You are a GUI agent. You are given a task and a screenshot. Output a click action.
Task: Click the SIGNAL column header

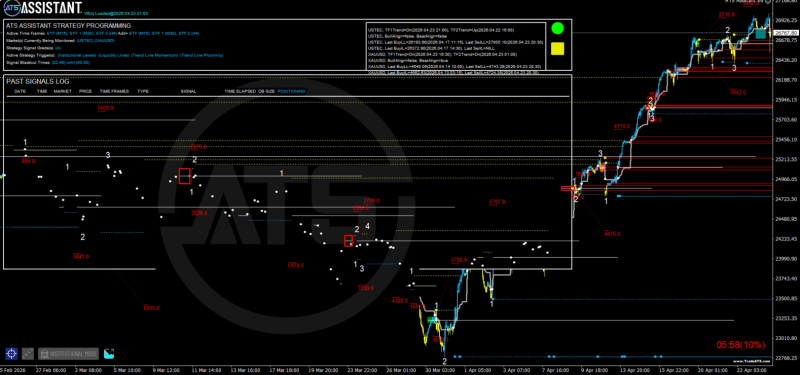(x=188, y=91)
